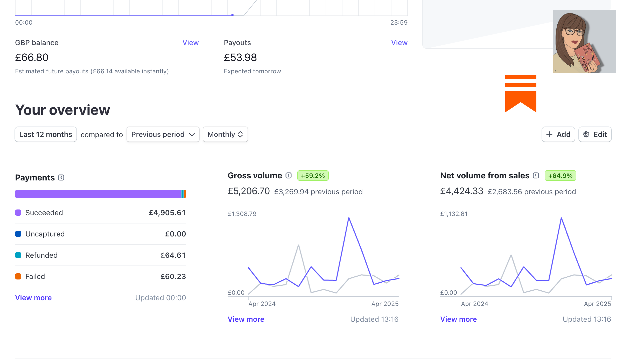View the GBP balance details
631x364 pixels.
tap(190, 43)
